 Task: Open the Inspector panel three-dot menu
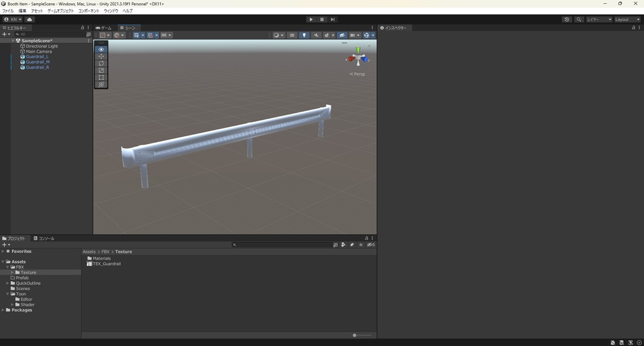coord(639,28)
